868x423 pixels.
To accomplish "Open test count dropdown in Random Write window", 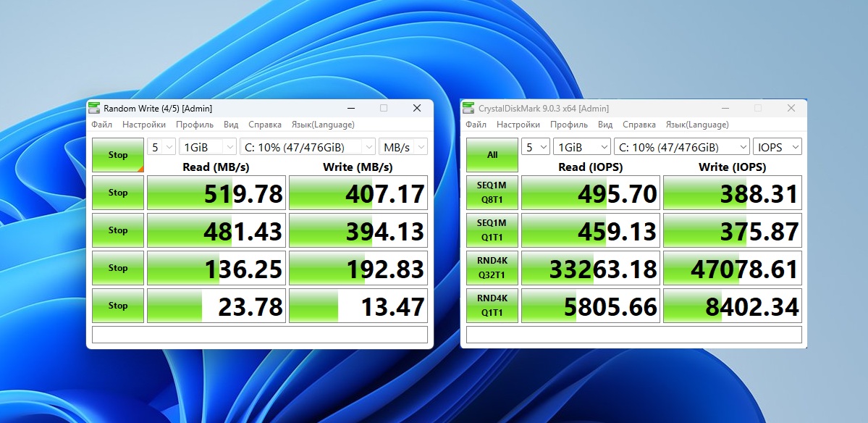I will [x=161, y=147].
